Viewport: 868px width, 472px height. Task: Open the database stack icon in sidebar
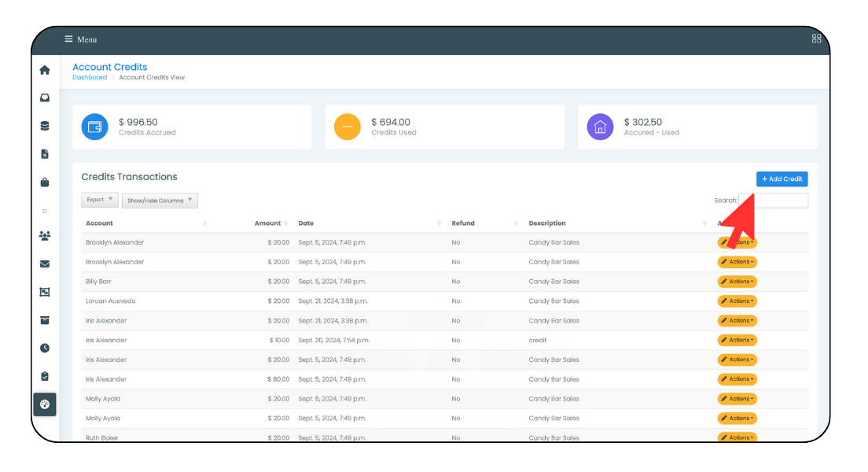45,126
